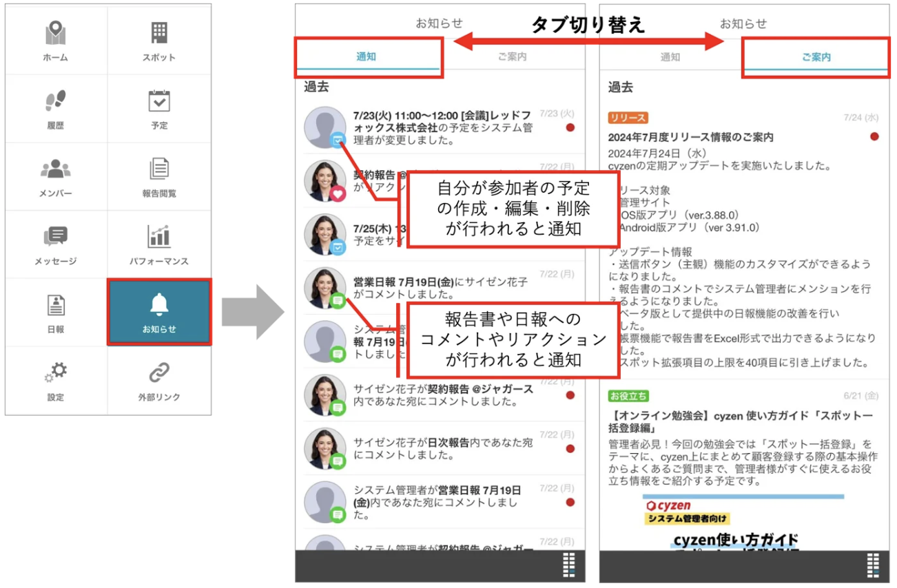Open the grid menu icon in the left phone's bottom bar

click(x=569, y=565)
